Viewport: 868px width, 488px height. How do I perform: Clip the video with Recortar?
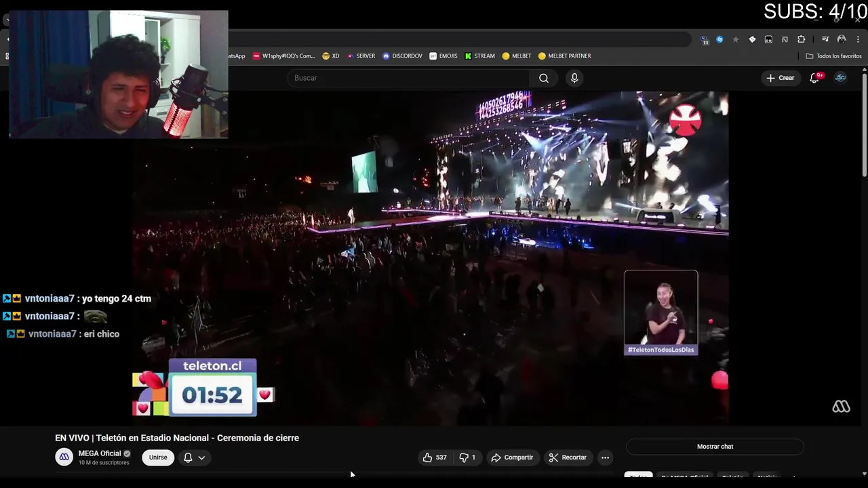click(568, 457)
